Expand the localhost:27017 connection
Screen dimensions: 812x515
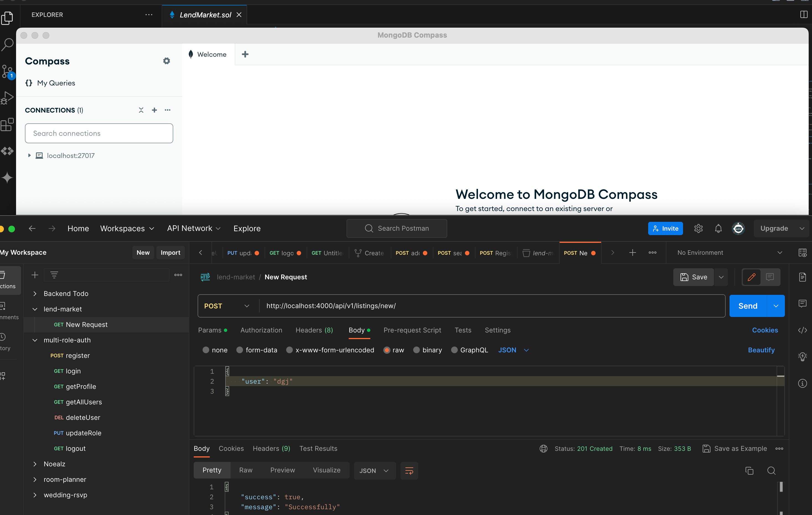click(29, 155)
